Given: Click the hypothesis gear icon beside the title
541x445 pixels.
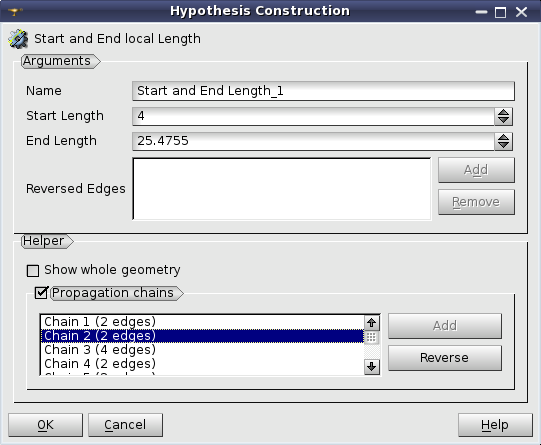Looking at the screenshot, I should [18, 39].
